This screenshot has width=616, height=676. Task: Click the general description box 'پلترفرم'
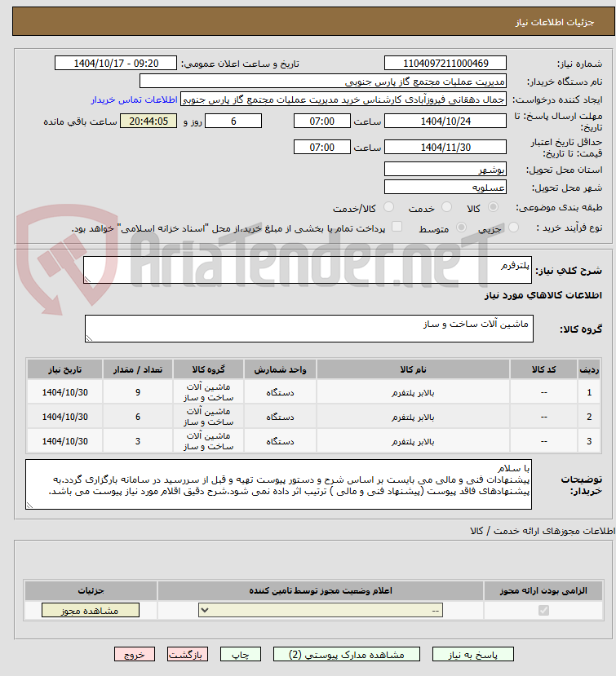(307, 270)
